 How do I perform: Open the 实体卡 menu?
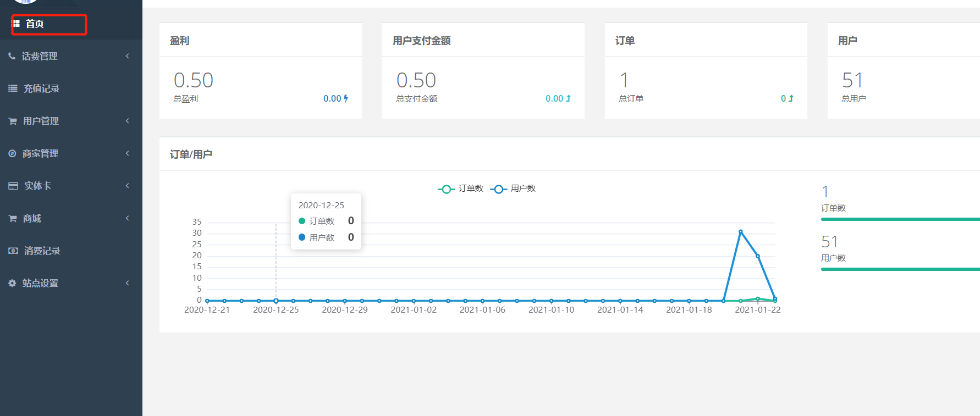pyautogui.click(x=71, y=186)
